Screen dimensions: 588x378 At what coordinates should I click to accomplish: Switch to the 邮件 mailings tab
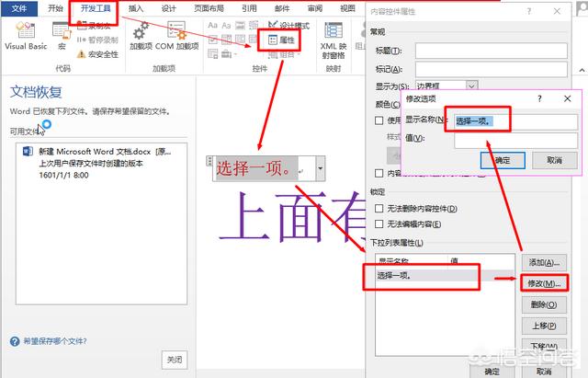coord(282,8)
